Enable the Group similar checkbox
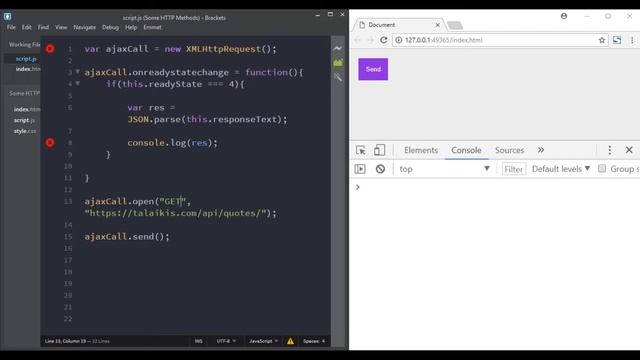This screenshot has width=640, height=360. pos(602,169)
